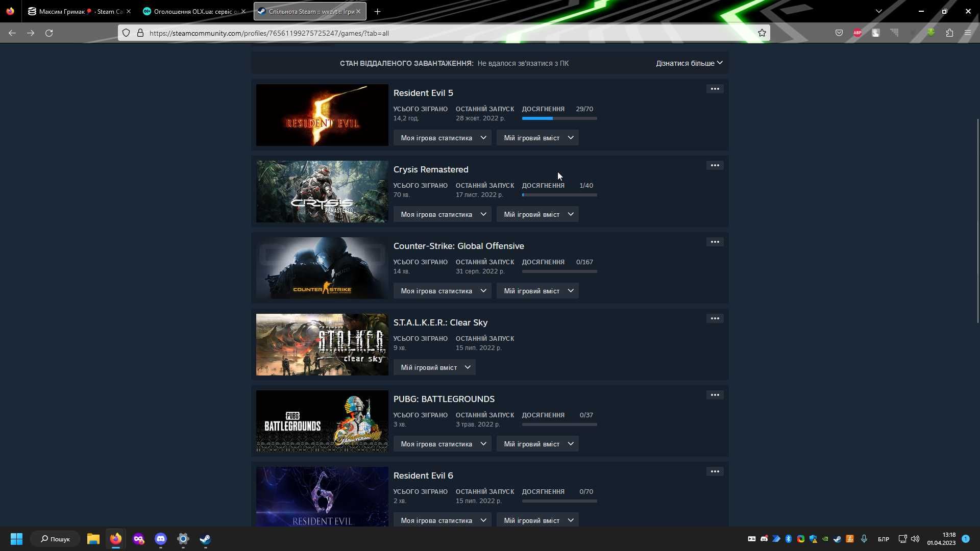Open File Explorer from the taskbar
980x551 pixels.
[x=93, y=539]
